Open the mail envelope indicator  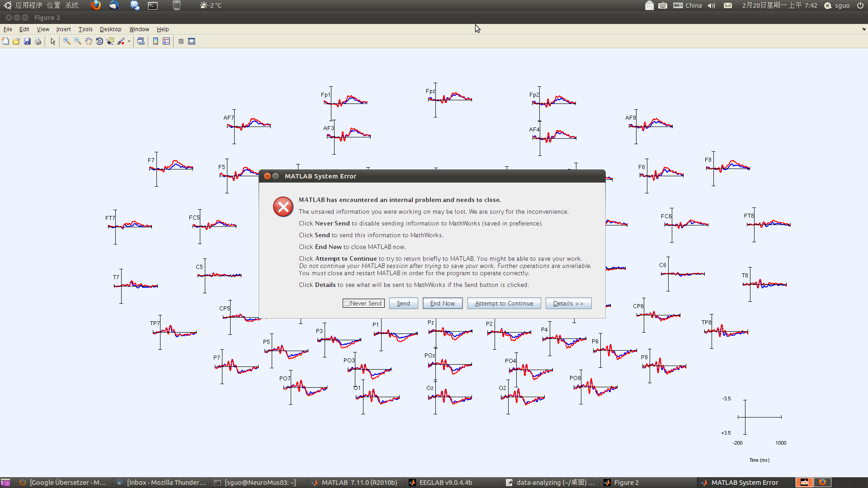pyautogui.click(x=728, y=5)
